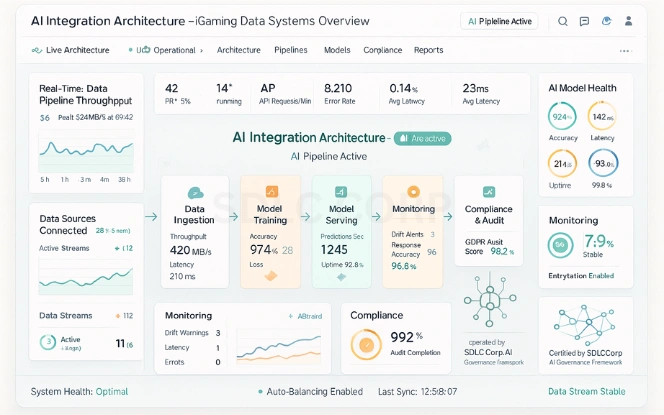Open the user profile icon
664x415 pixels.
[627, 21]
